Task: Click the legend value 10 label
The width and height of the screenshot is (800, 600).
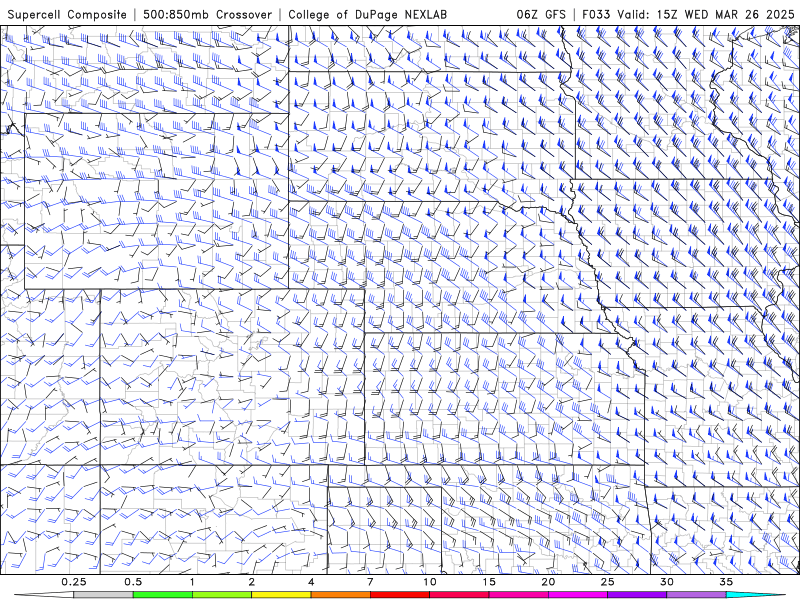Action: click(x=430, y=582)
